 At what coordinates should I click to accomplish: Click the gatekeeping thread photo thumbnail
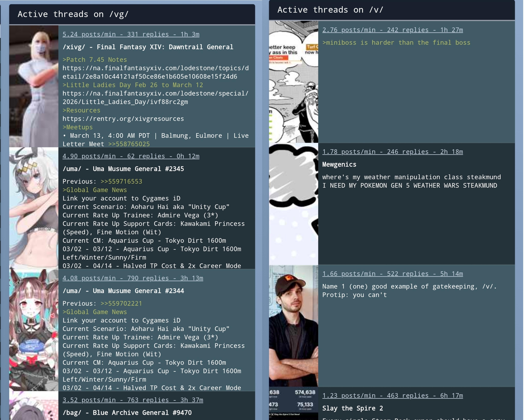point(293,326)
